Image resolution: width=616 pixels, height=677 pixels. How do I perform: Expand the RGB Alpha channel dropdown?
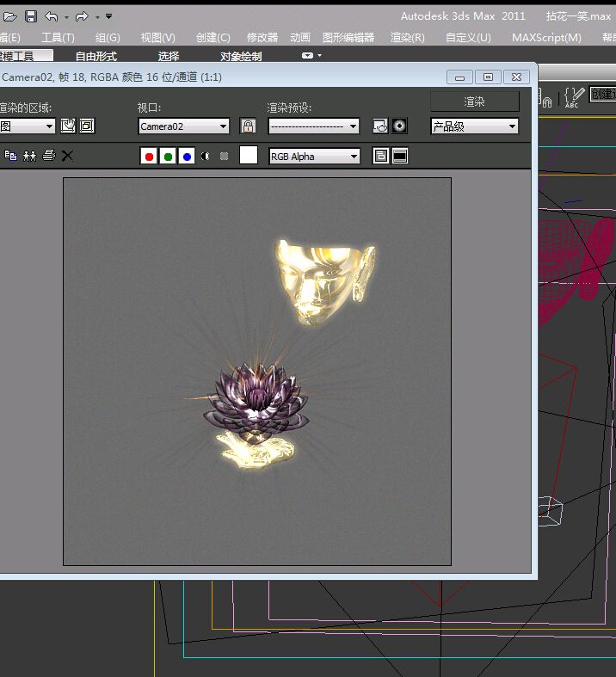click(314, 156)
